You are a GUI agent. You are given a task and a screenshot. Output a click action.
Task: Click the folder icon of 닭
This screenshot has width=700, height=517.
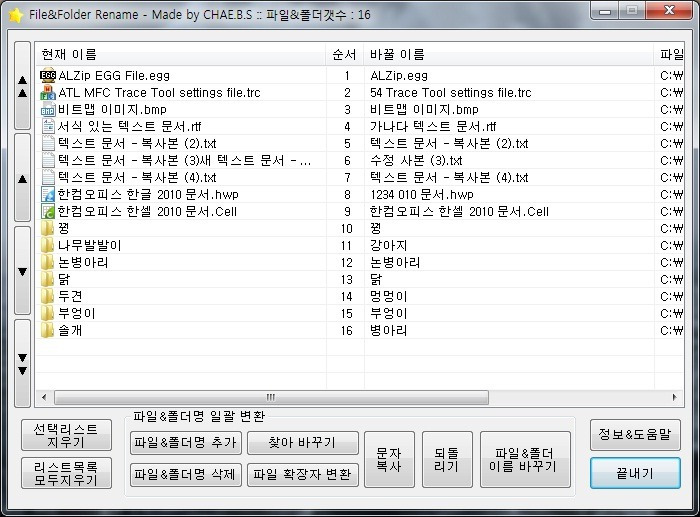(47, 279)
